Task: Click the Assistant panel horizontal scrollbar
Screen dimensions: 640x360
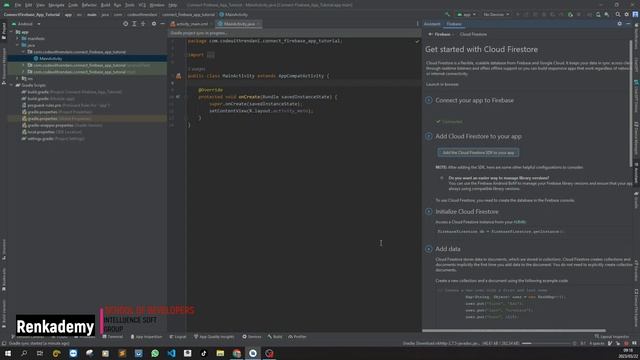Action: click(x=514, y=330)
